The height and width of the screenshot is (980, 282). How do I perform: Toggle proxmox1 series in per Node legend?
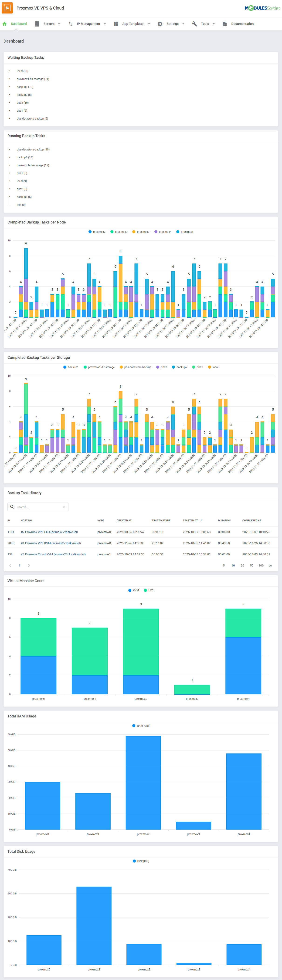click(184, 232)
